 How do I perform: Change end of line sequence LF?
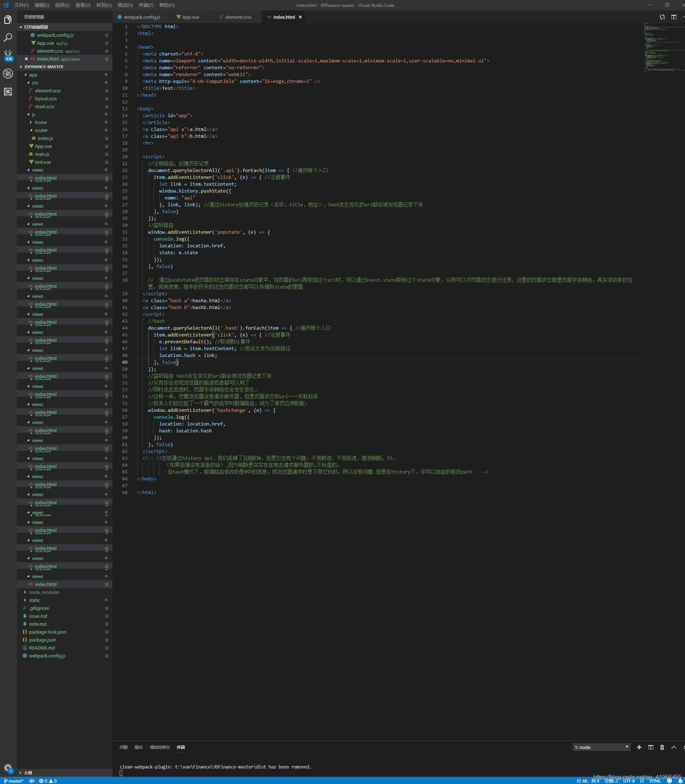tap(642, 781)
